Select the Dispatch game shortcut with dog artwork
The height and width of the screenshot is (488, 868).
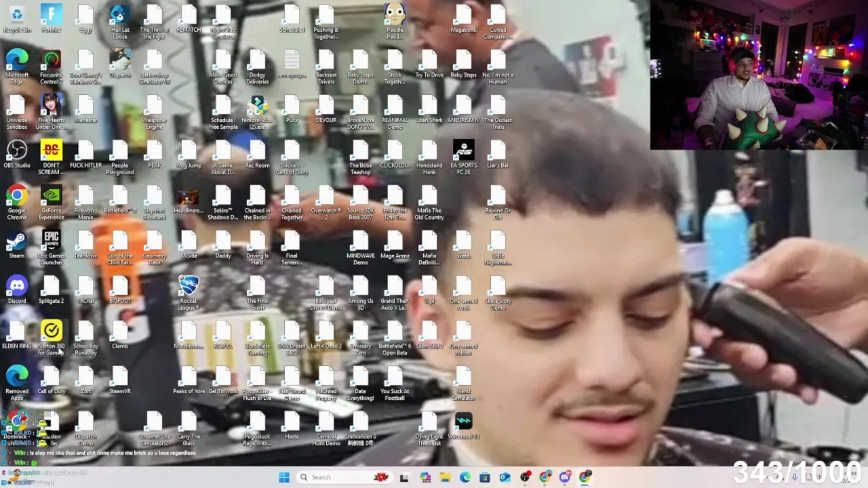click(120, 64)
